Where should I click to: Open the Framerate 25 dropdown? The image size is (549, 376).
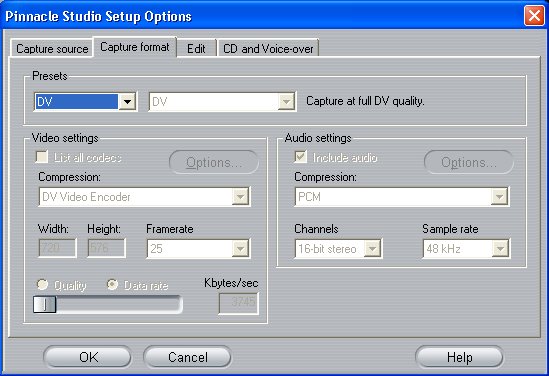pos(241,249)
